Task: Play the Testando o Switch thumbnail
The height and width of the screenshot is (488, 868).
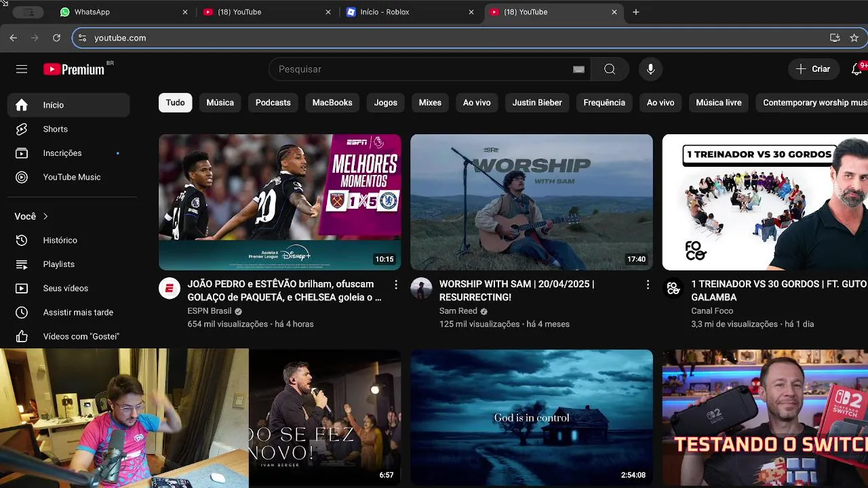Action: pos(765,418)
